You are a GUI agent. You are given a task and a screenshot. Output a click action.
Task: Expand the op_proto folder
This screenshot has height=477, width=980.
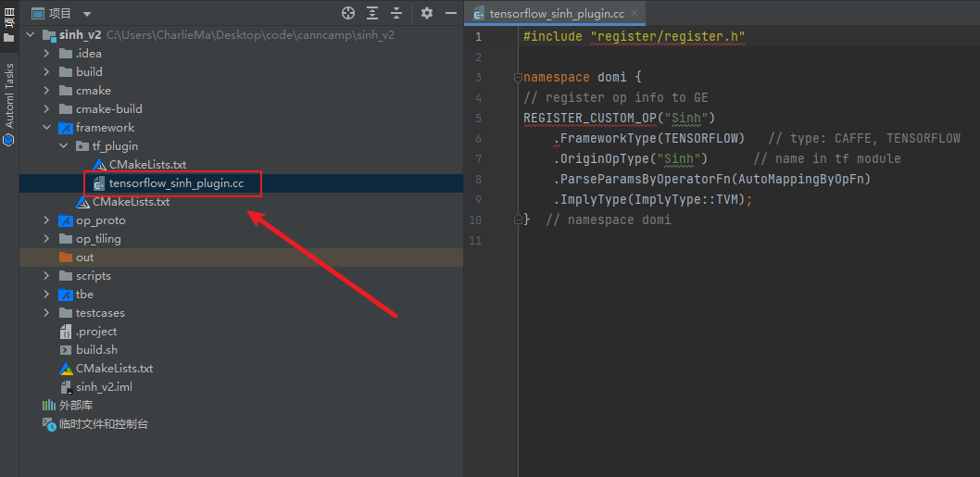47,220
